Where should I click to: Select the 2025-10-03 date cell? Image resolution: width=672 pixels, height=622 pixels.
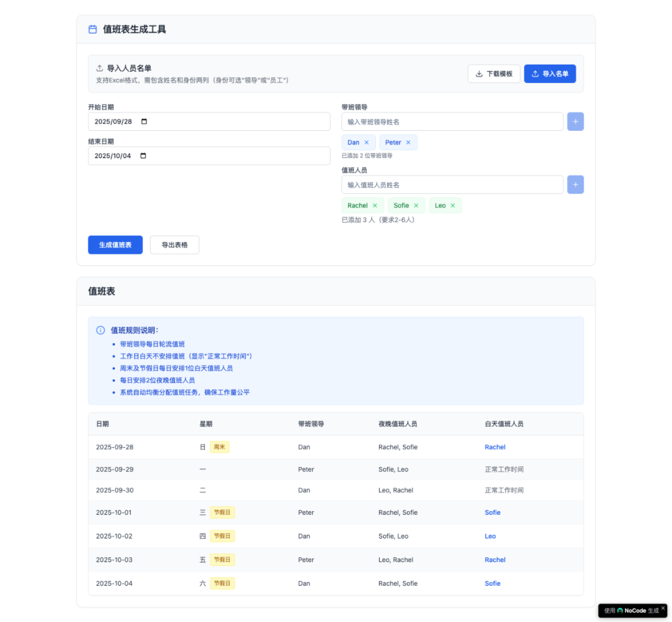point(114,560)
